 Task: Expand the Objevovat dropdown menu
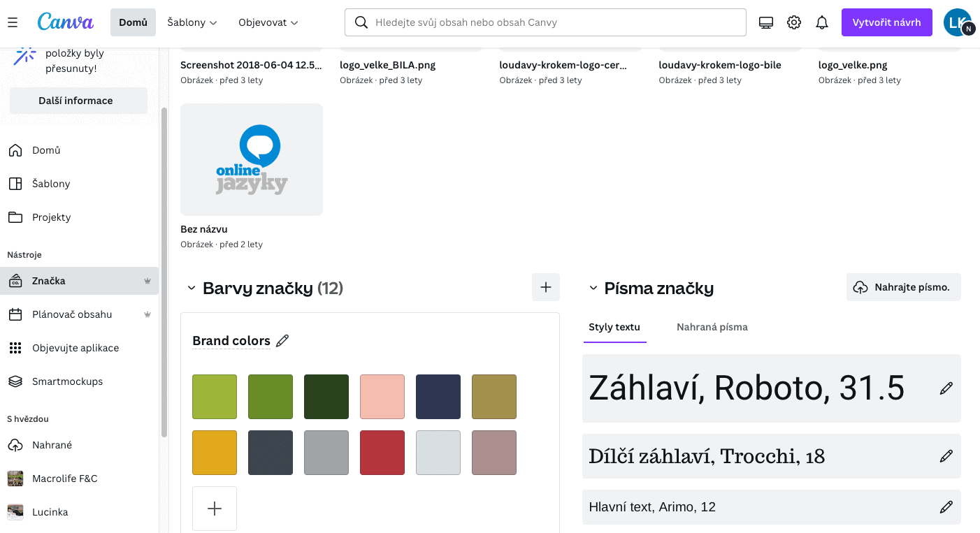(268, 22)
